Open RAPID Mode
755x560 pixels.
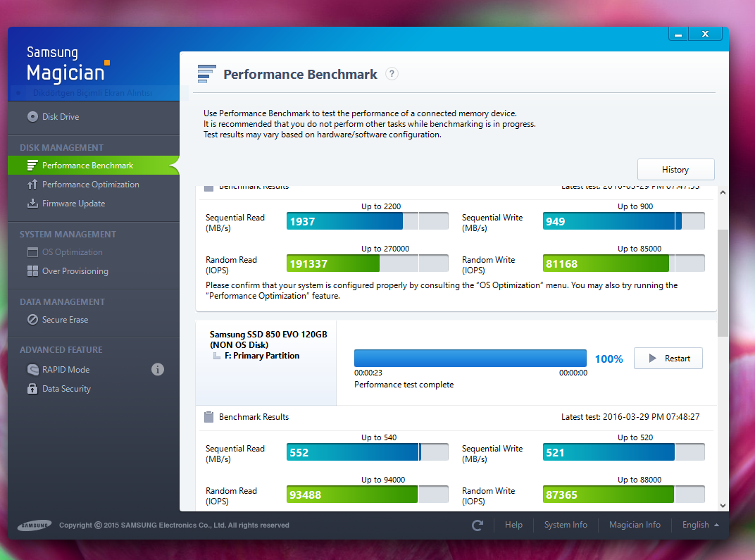point(65,369)
